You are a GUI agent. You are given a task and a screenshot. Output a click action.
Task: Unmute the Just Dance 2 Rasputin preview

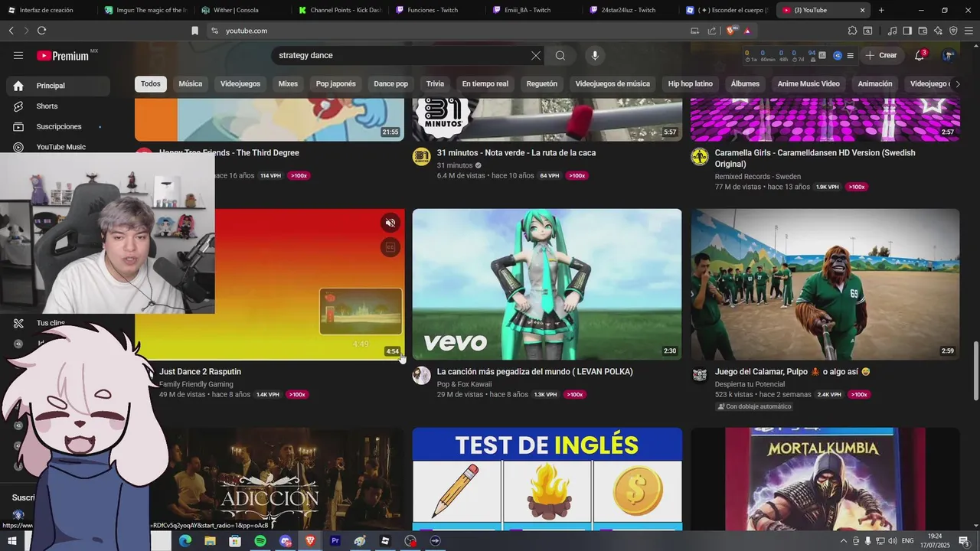pos(390,223)
